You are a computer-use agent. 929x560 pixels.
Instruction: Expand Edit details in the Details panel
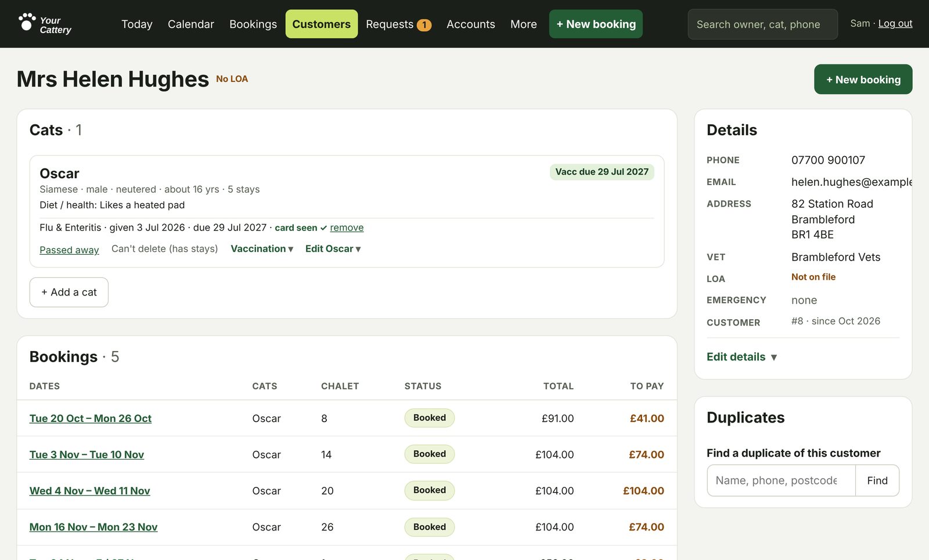click(x=742, y=357)
